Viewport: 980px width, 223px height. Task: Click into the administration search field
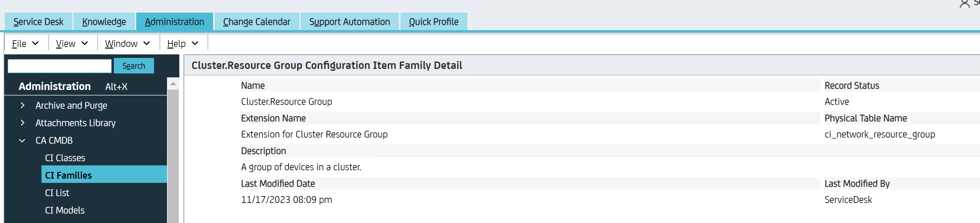click(59, 66)
